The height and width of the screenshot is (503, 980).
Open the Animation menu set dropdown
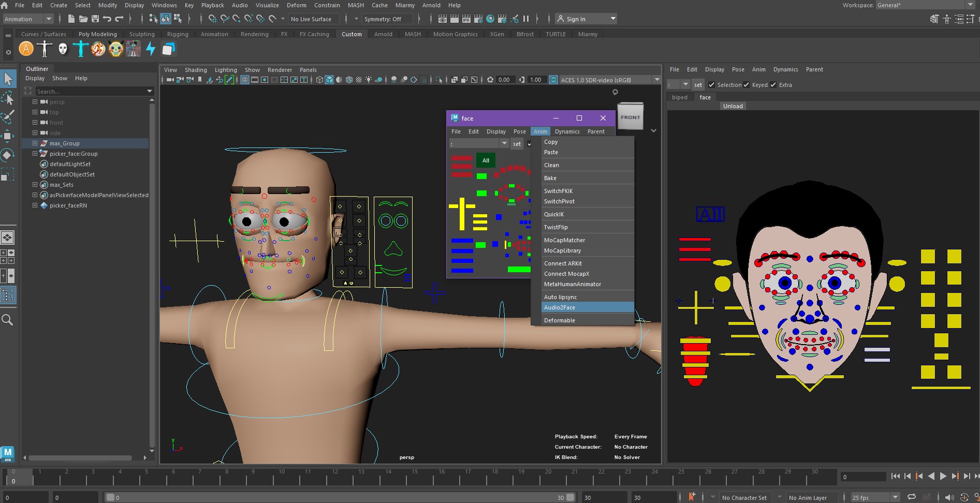(x=28, y=19)
